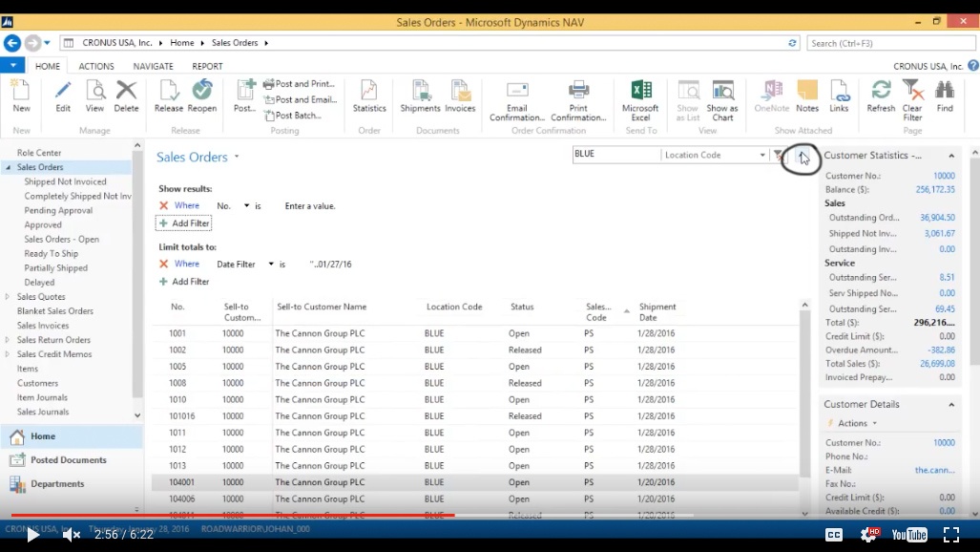Viewport: 980px width, 552px height.
Task: Open the Location Code filter field dropdown
Action: (762, 156)
